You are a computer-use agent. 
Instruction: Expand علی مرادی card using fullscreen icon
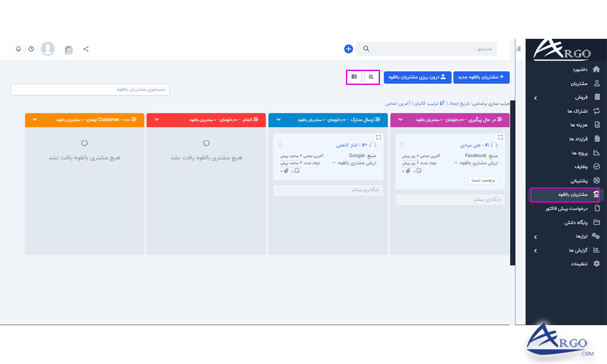(500, 138)
